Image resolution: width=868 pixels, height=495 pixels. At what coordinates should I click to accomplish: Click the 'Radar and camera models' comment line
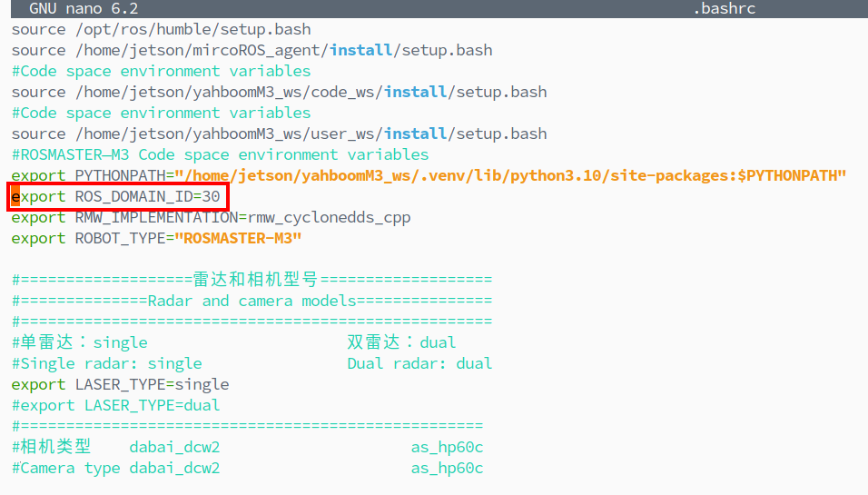click(252, 301)
